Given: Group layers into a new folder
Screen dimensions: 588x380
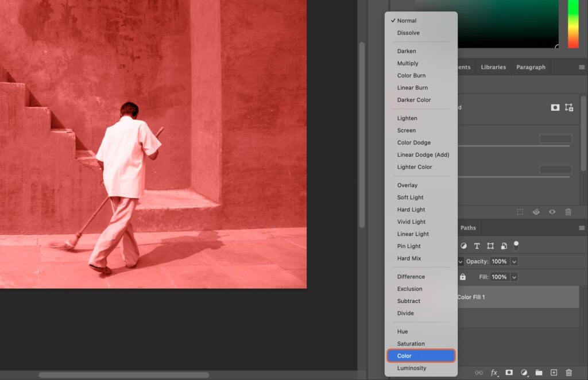Looking at the screenshot, I should pos(539,372).
